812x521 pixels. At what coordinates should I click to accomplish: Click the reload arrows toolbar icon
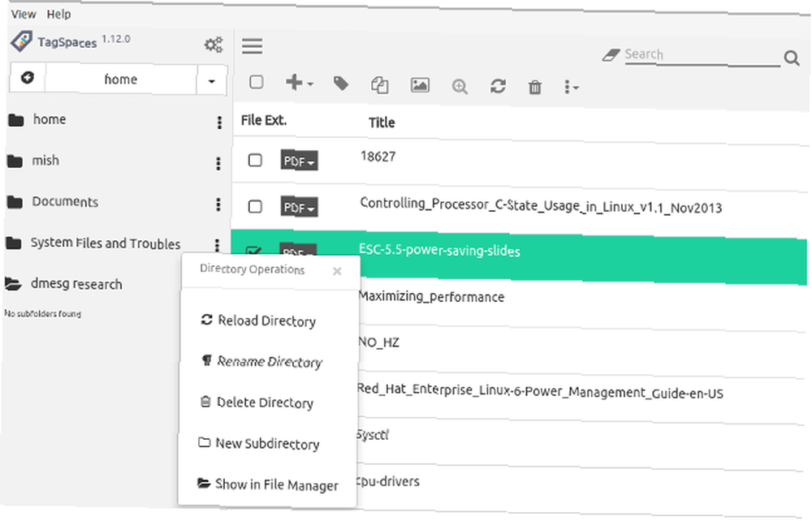pyautogui.click(x=498, y=86)
